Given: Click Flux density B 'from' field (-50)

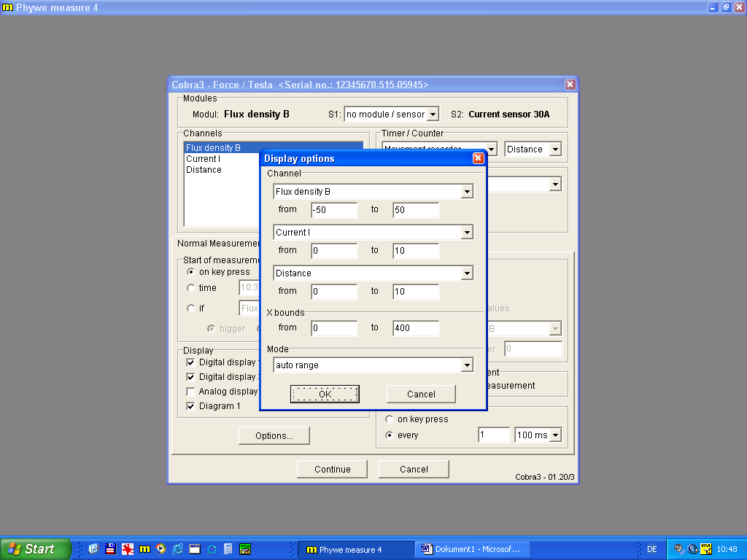Looking at the screenshot, I should [x=334, y=210].
